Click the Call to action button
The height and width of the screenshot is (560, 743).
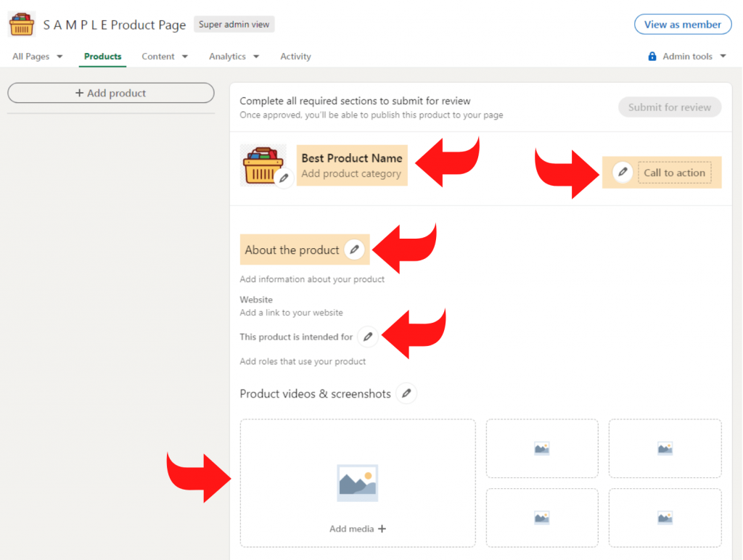point(674,173)
